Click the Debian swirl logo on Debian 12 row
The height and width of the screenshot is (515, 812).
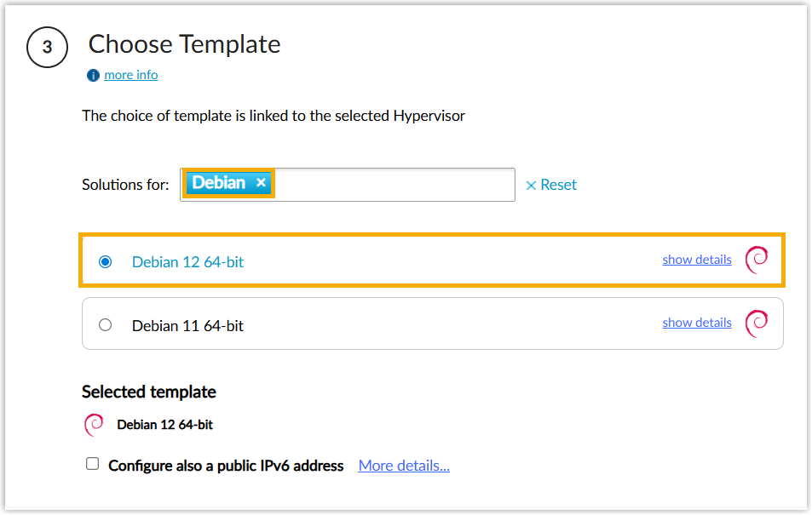(x=757, y=260)
